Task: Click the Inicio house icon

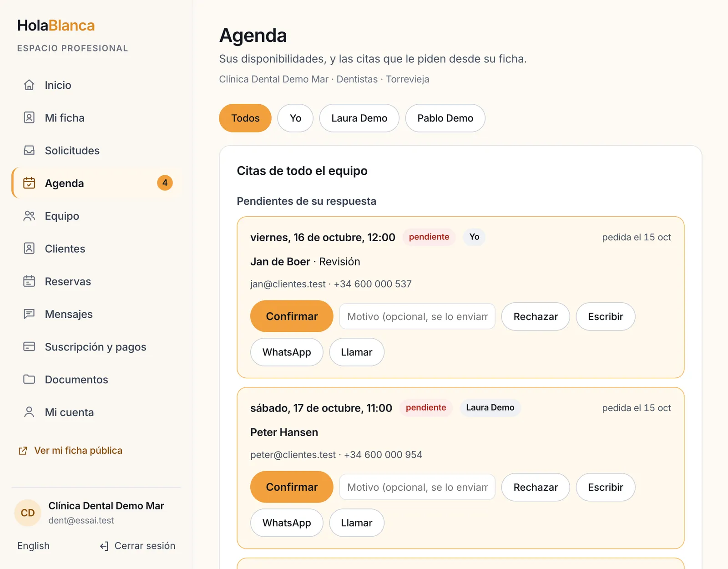Action: (x=29, y=85)
